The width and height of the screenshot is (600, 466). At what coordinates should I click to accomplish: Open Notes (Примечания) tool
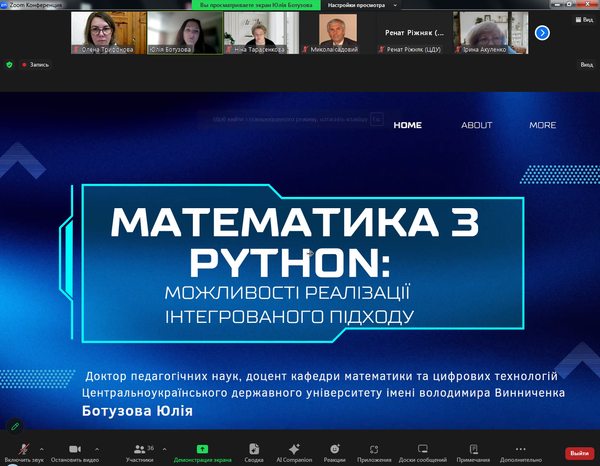[x=473, y=448]
